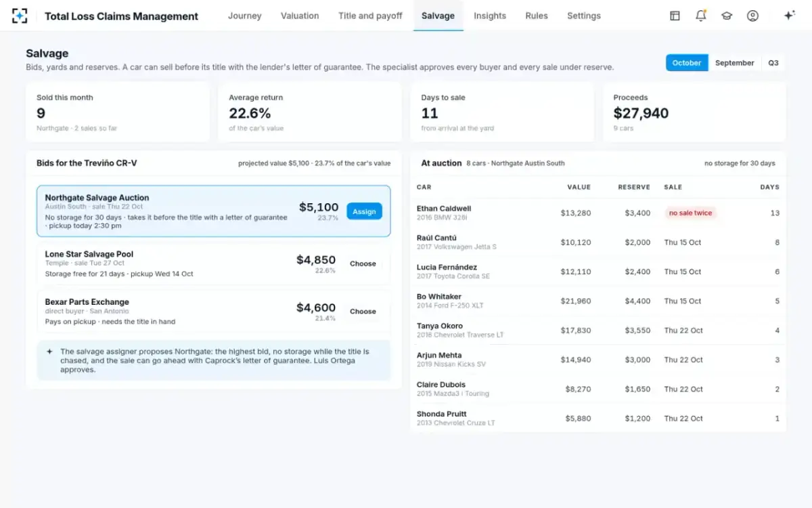This screenshot has width=812, height=508.
Task: Open the Shonda Pruitt row
Action: coord(598,419)
